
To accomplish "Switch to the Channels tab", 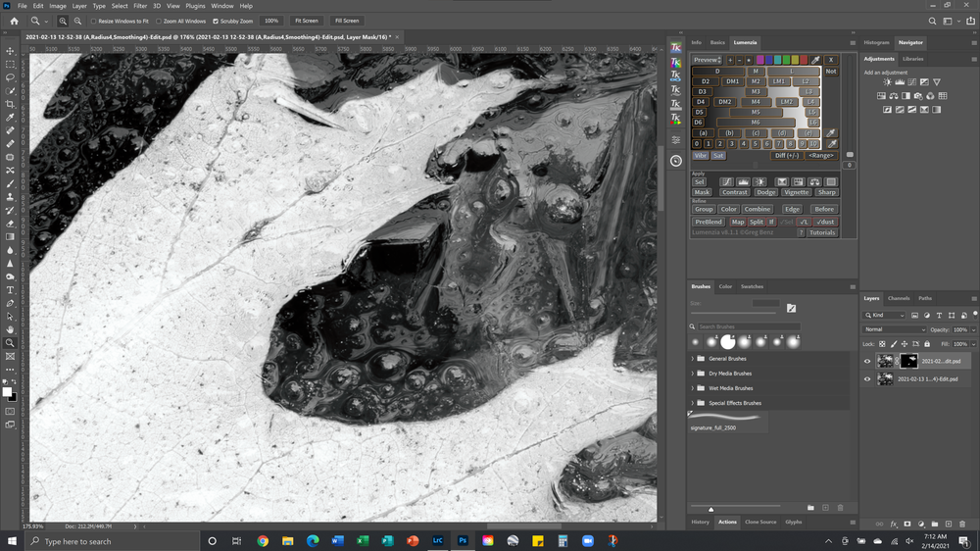I will 899,298.
